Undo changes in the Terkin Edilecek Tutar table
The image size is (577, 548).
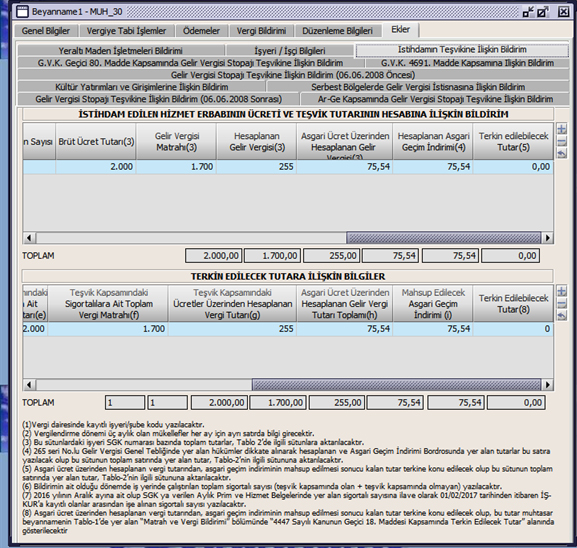point(562,316)
